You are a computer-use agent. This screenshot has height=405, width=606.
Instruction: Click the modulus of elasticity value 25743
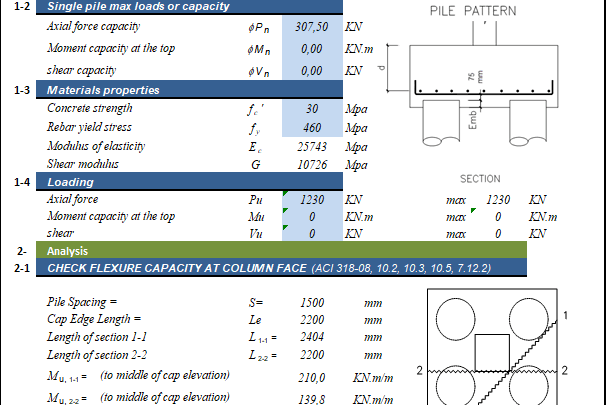(x=312, y=147)
